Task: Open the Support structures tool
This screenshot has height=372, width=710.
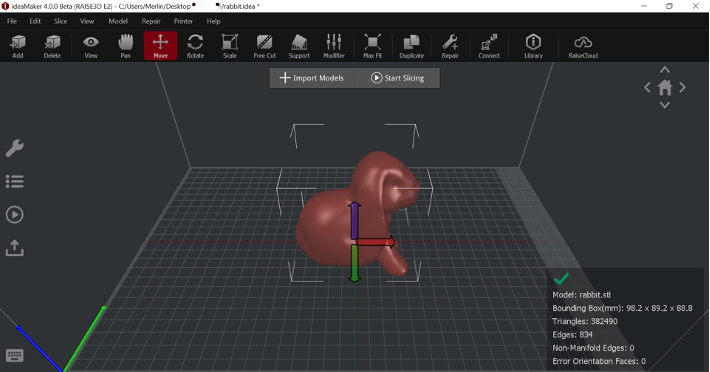Action: click(x=299, y=46)
